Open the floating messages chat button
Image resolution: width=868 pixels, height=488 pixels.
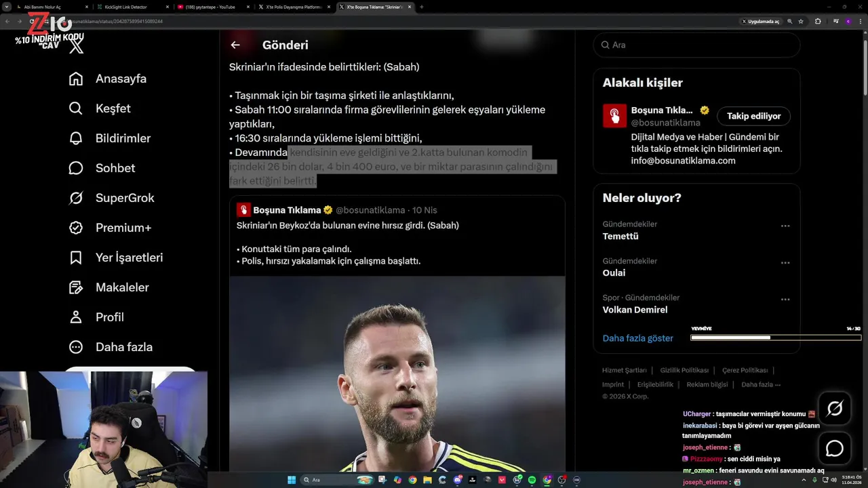[x=835, y=449]
